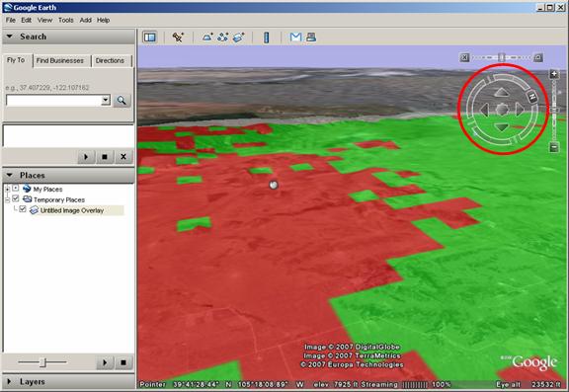Collapse the Search panel triangle

(x=10, y=37)
